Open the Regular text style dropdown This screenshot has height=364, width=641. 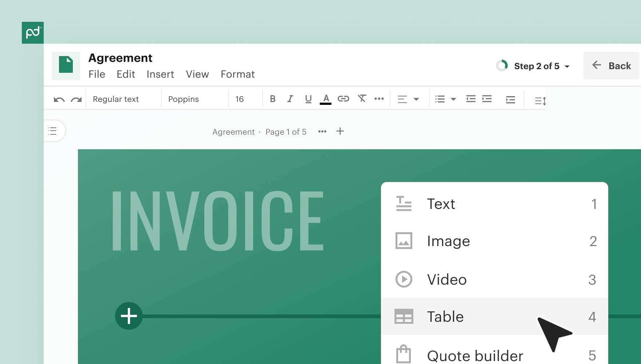coord(123,99)
